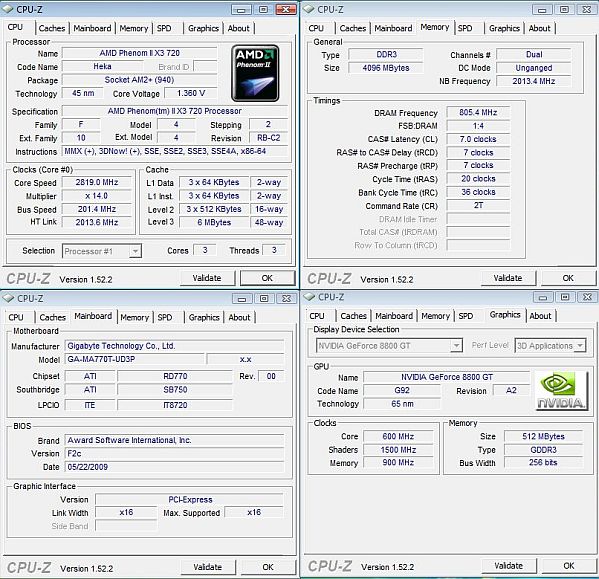Click the HT Link 2013.6 MHz value
Viewport: 599px width, 579px height.
pos(97,222)
